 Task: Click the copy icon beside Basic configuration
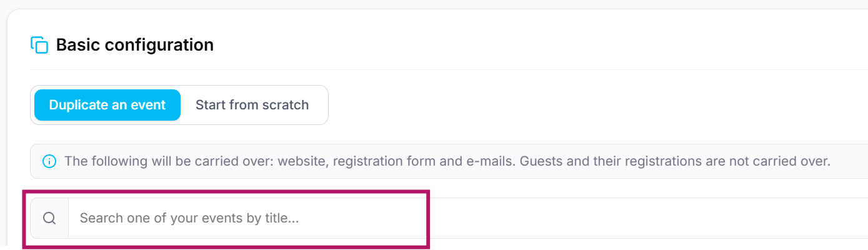point(39,45)
